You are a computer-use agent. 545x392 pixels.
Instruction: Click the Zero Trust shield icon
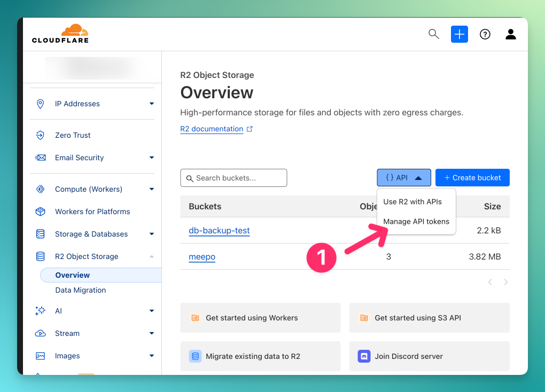click(40, 135)
